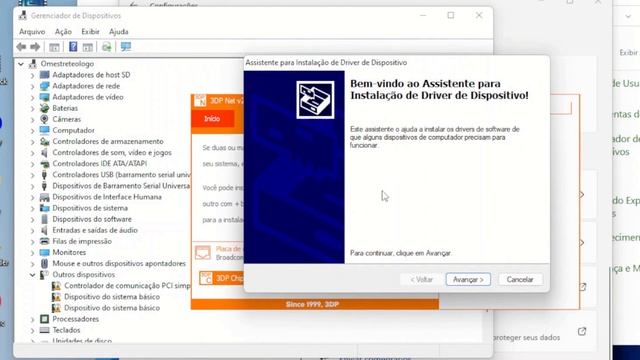
Task: Expand the Computador category
Action: [x=33, y=131]
